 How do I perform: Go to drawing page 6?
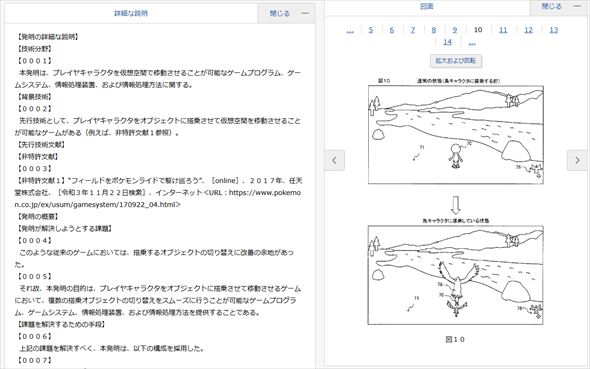392,30
